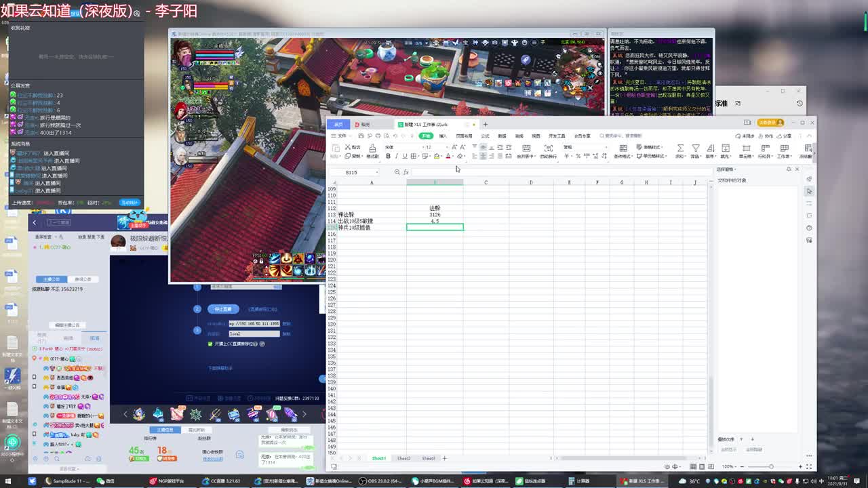Click the insert function fx icon

[x=406, y=172]
